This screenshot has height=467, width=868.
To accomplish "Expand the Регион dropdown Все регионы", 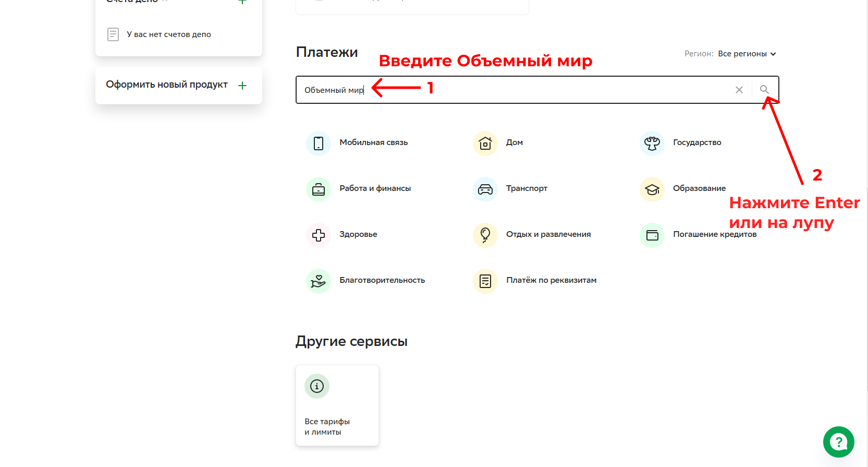I will (747, 54).
